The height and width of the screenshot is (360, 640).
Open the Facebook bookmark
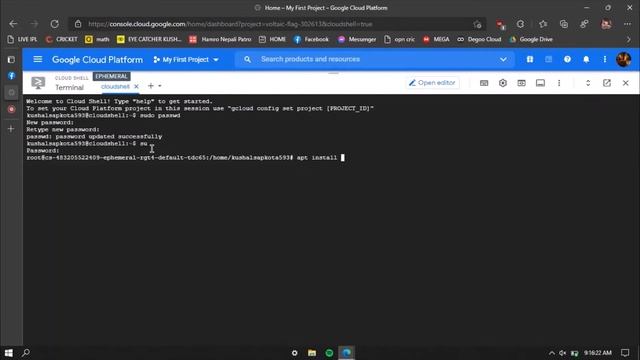point(311,39)
